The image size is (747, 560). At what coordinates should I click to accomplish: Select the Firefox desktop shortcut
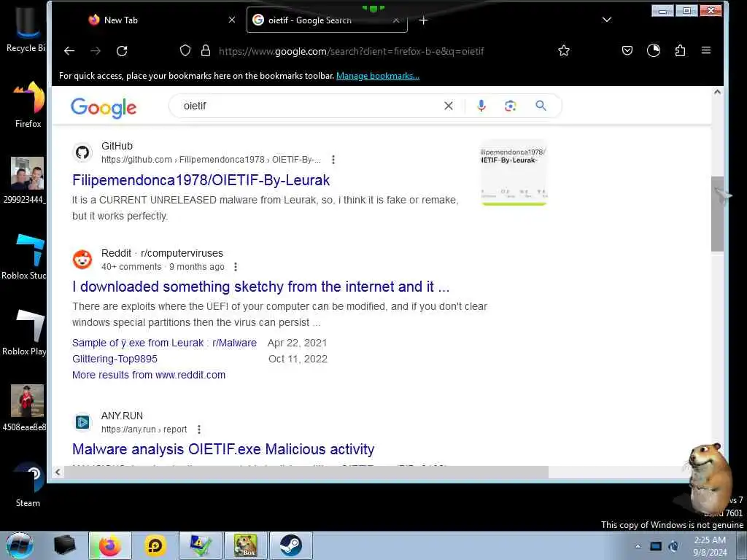coord(28,105)
